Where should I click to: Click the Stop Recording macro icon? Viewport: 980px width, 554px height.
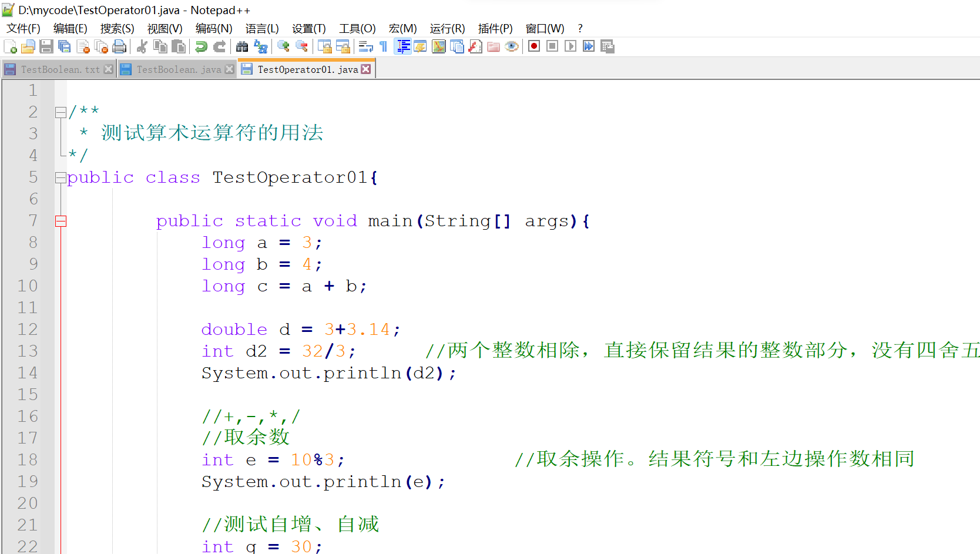pyautogui.click(x=552, y=46)
